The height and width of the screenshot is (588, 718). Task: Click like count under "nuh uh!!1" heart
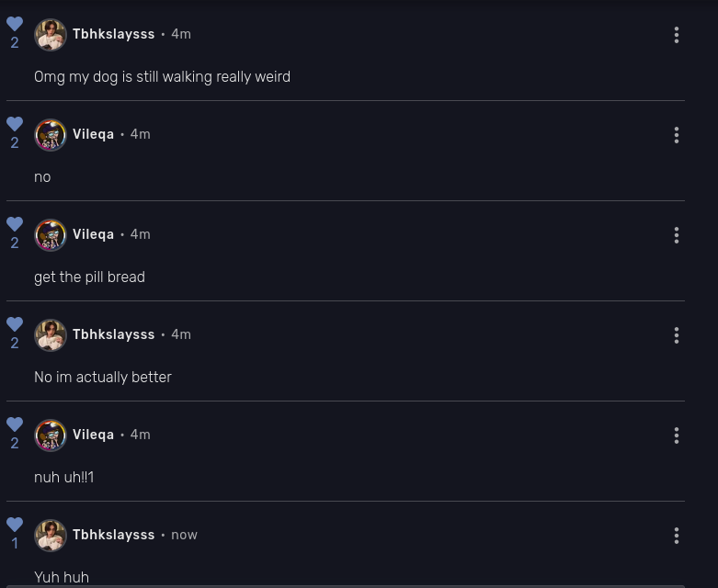click(15, 444)
